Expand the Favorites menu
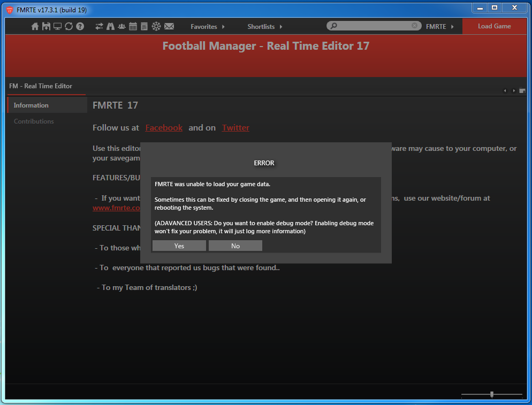Screen dimensions: 532x405 [207, 27]
